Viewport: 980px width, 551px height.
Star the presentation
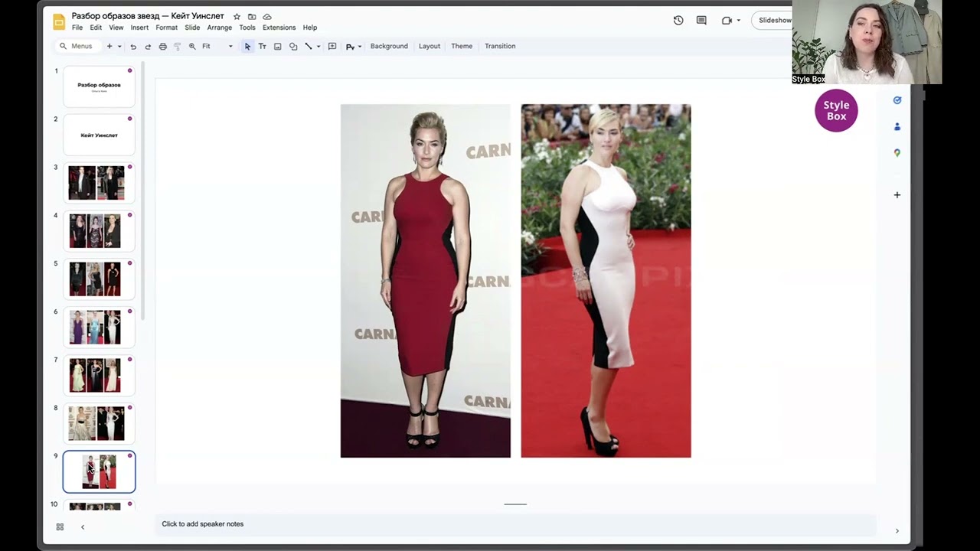tap(237, 17)
